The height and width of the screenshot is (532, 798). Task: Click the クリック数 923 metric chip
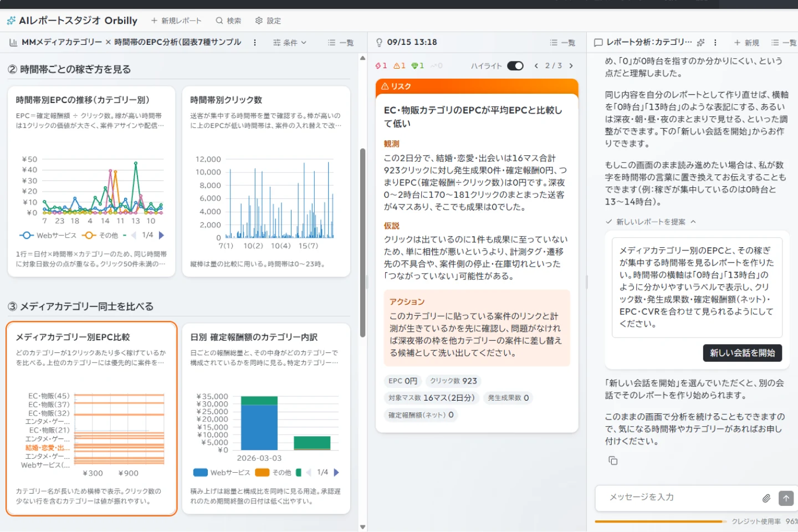453,381
